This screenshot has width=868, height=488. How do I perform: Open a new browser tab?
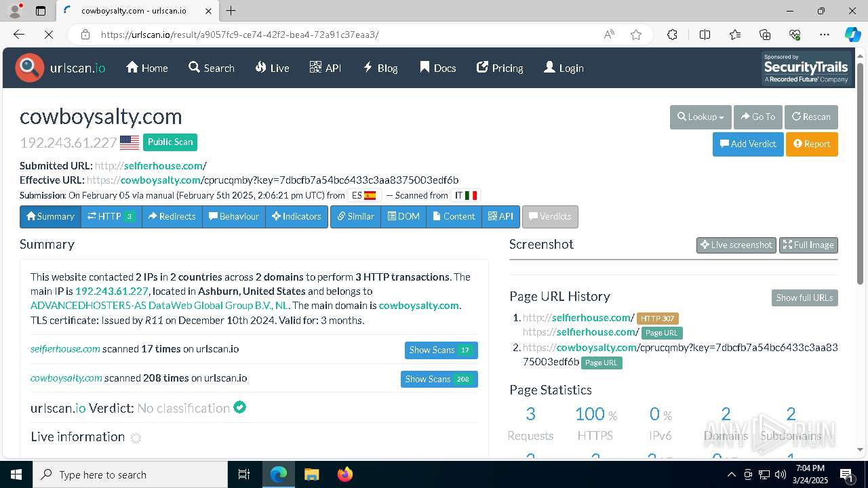point(231,11)
